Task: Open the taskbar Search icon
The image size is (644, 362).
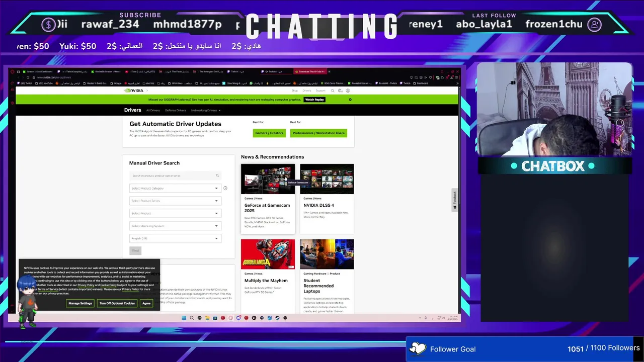Action: (x=192, y=318)
